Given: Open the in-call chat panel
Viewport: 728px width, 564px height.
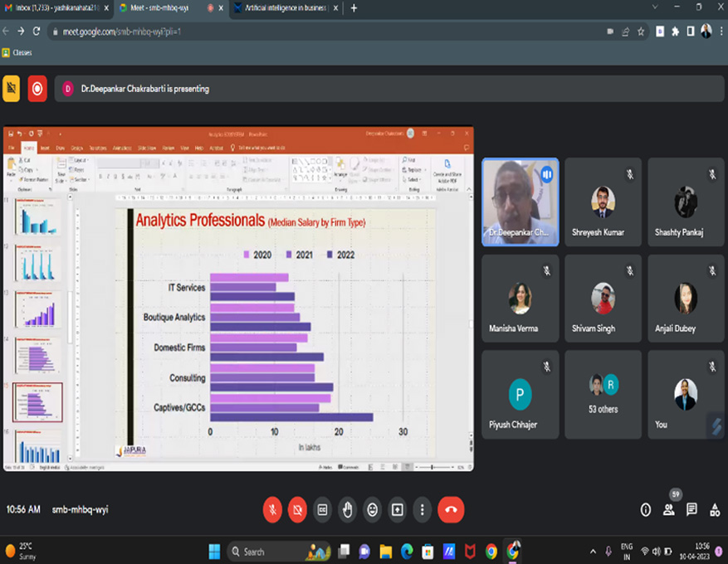Looking at the screenshot, I should pos(691,509).
